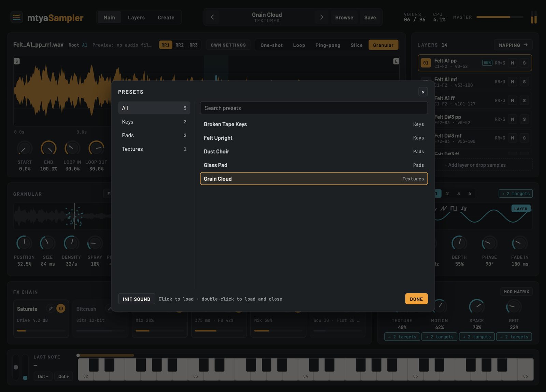Click the DONE button
546x392 pixels.
416,299
